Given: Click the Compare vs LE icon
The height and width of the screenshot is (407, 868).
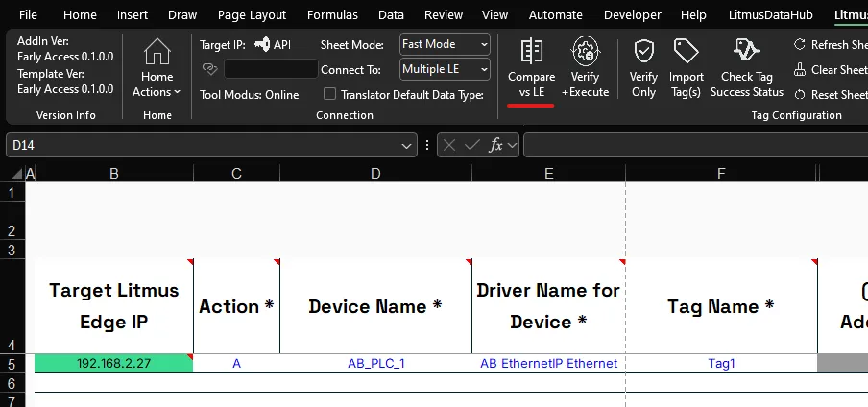Looking at the screenshot, I should 531,51.
